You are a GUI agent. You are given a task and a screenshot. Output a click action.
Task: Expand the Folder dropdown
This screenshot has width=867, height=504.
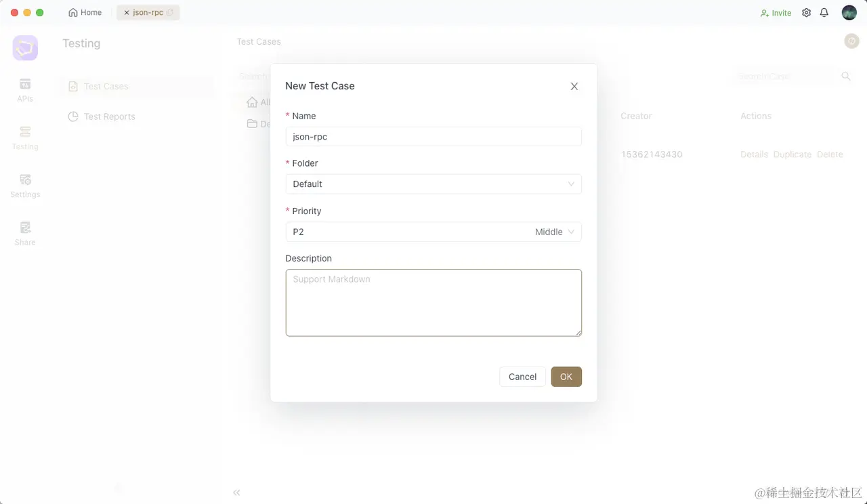(x=433, y=184)
